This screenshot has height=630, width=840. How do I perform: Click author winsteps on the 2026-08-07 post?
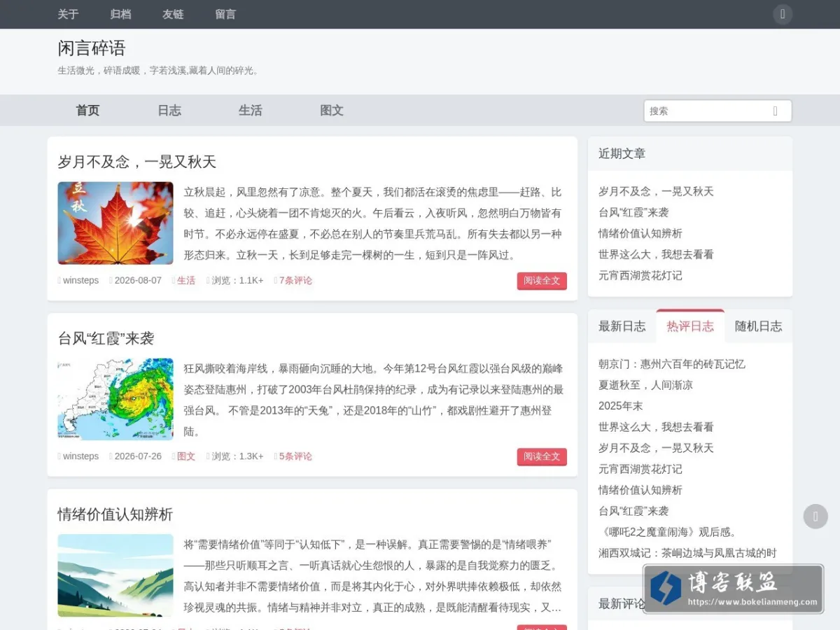click(80, 281)
